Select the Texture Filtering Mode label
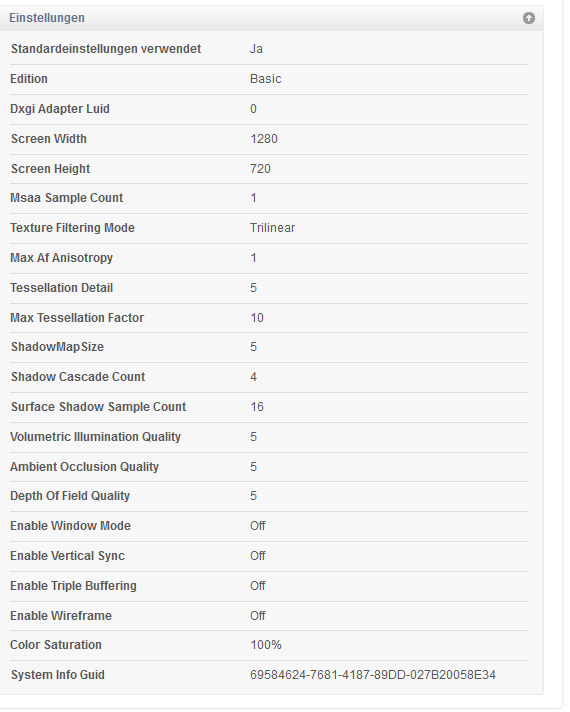Viewport: 570px width, 712px height. pos(73,228)
